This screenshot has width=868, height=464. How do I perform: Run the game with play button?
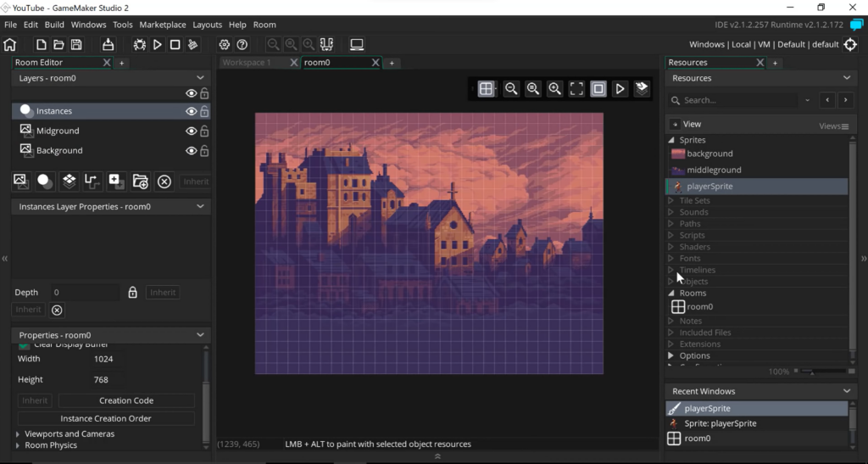tap(157, 44)
